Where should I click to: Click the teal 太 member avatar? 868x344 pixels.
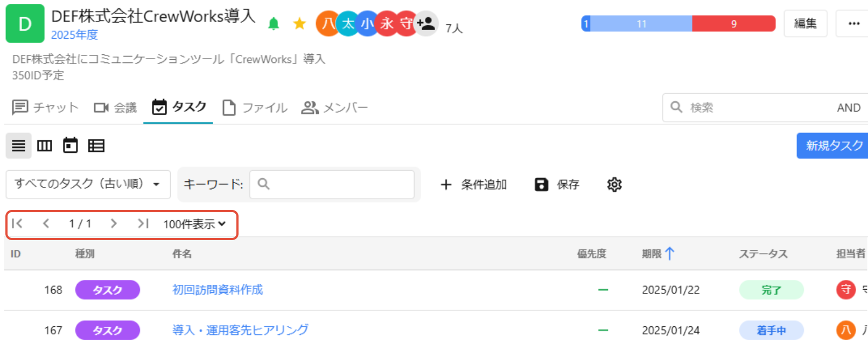point(348,24)
